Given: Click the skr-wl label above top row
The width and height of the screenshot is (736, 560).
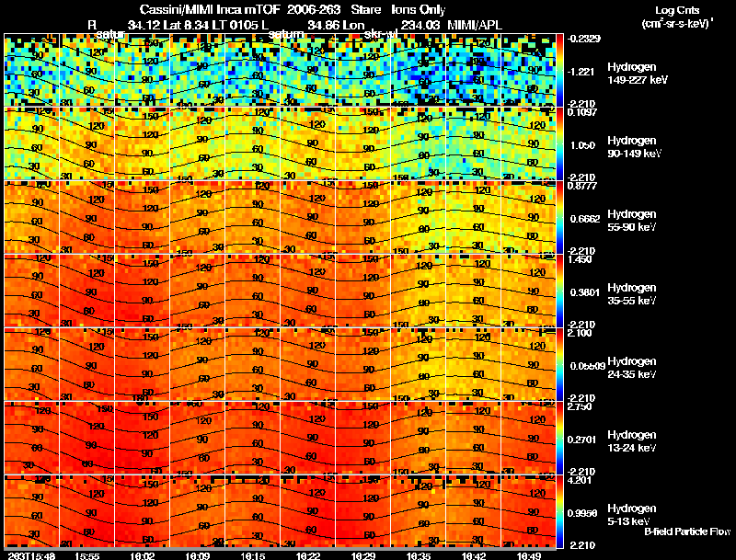Looking at the screenshot, I should click(381, 34).
